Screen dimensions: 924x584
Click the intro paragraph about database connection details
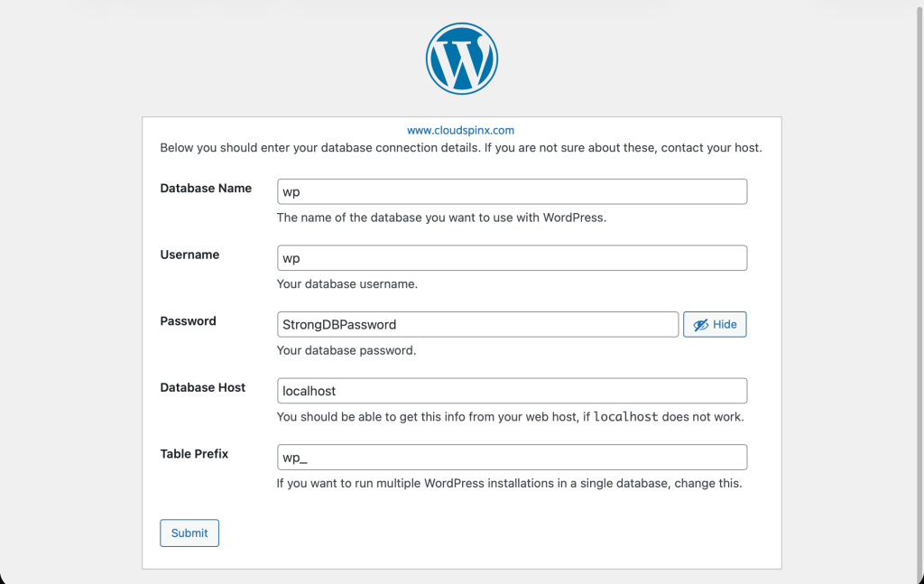460,147
